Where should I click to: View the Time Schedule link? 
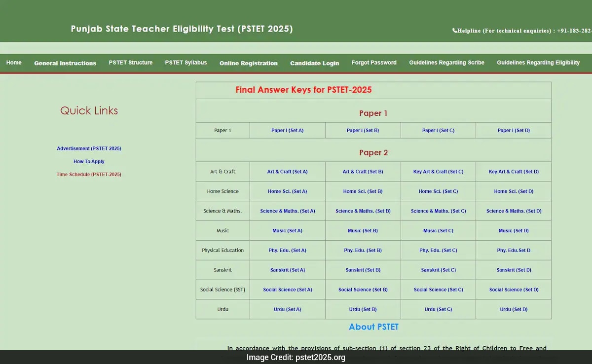pyautogui.click(x=89, y=174)
